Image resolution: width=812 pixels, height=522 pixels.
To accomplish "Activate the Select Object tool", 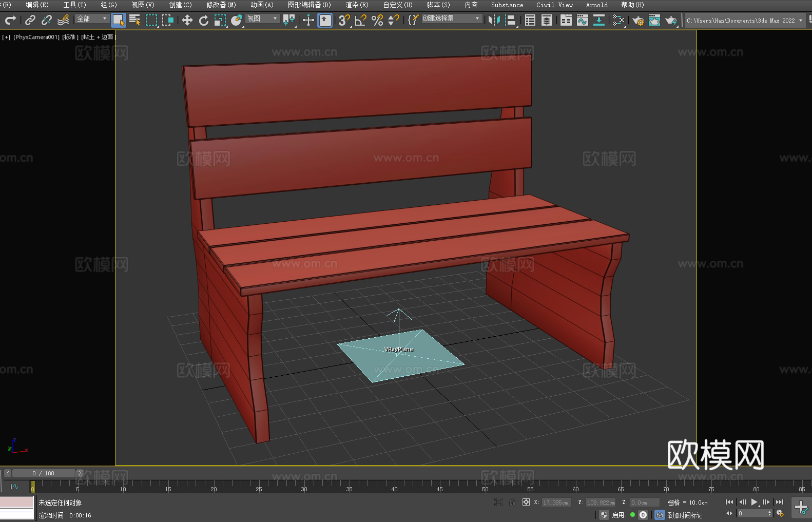I will coord(119,20).
